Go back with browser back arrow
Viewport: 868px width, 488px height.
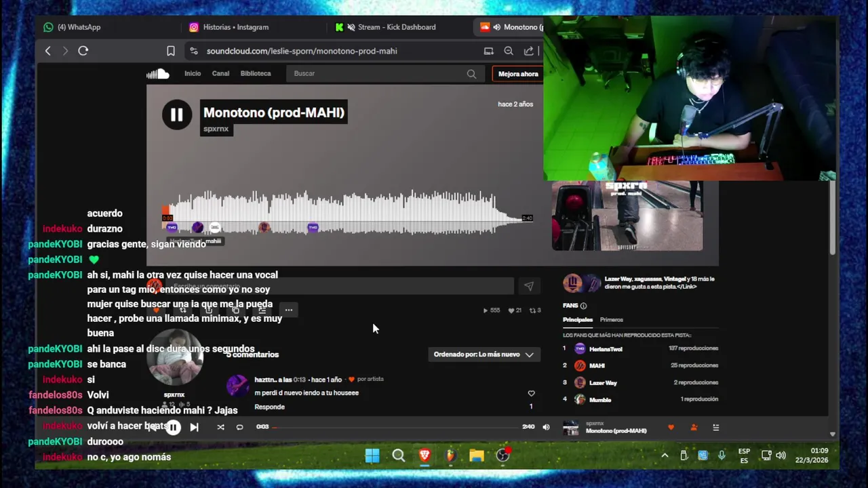click(x=47, y=51)
